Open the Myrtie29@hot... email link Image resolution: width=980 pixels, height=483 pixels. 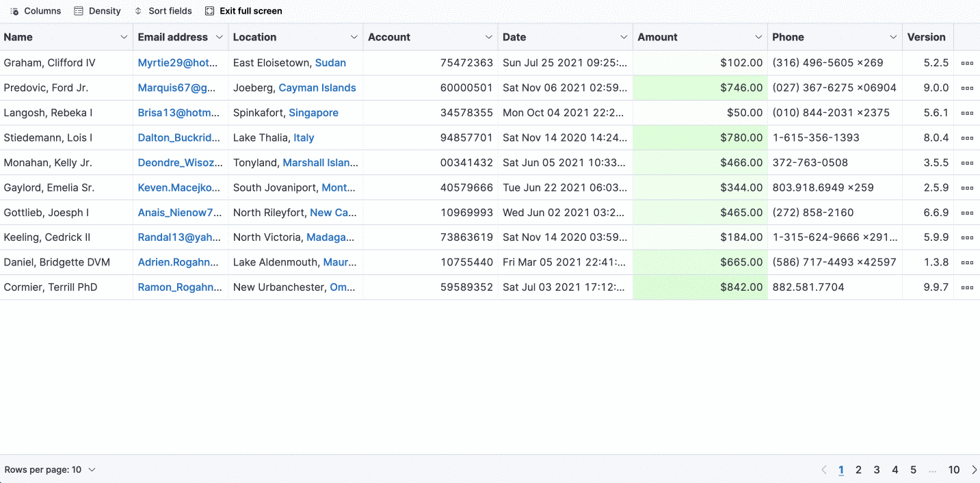(177, 63)
